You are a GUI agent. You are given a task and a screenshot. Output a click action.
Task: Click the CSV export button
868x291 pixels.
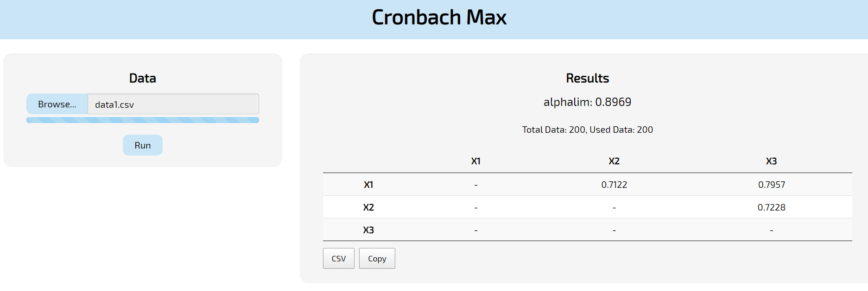[338, 258]
